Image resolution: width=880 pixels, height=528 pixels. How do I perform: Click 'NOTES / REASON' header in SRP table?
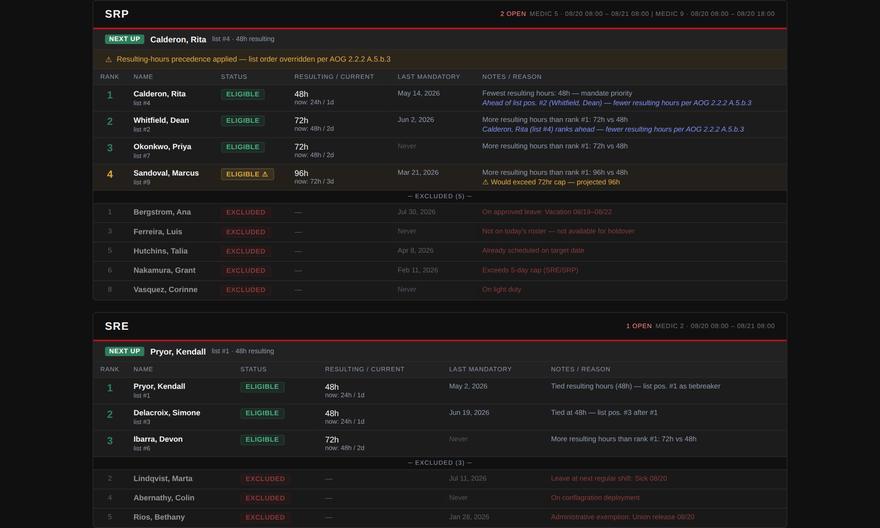coord(512,77)
